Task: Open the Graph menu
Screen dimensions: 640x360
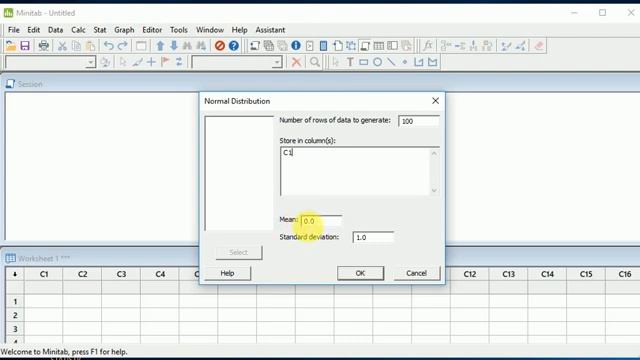Action: 124,30
